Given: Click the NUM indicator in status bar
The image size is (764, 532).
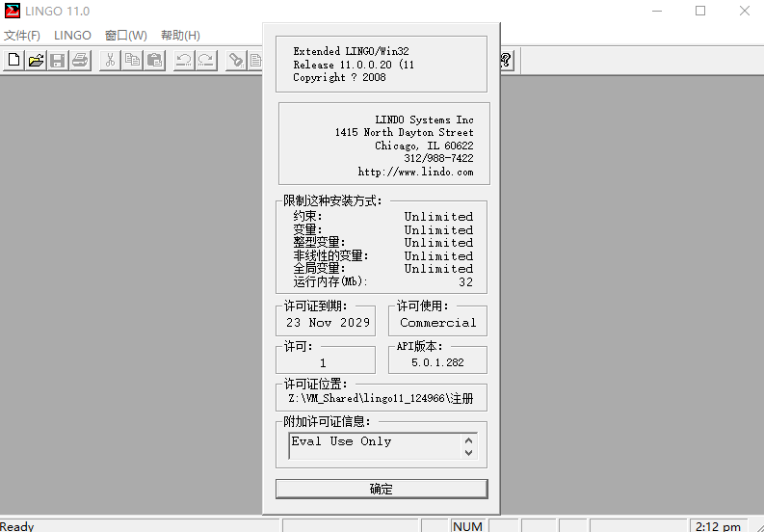Looking at the screenshot, I should [468, 526].
